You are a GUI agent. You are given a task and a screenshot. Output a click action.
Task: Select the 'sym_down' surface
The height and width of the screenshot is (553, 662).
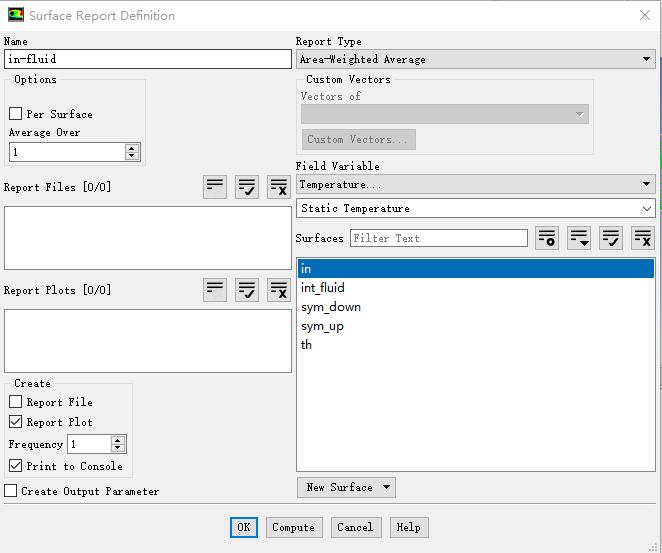tap(475, 306)
